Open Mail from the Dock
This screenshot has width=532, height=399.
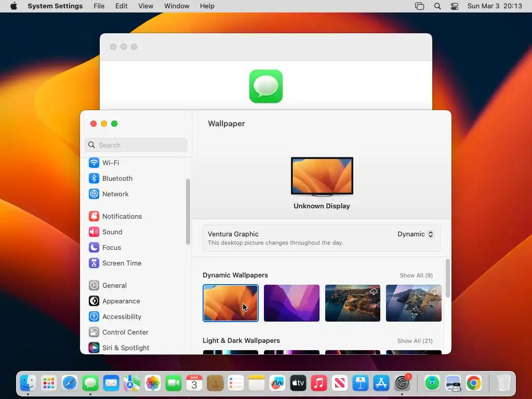[111, 383]
